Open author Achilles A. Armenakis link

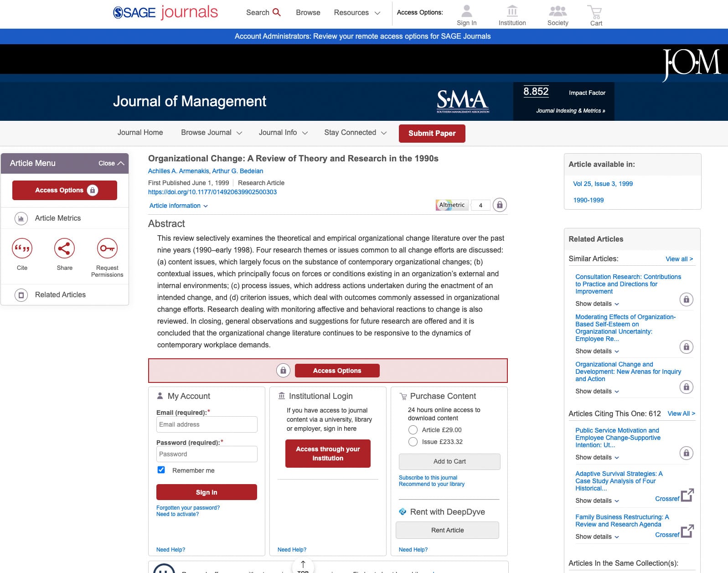(x=178, y=171)
